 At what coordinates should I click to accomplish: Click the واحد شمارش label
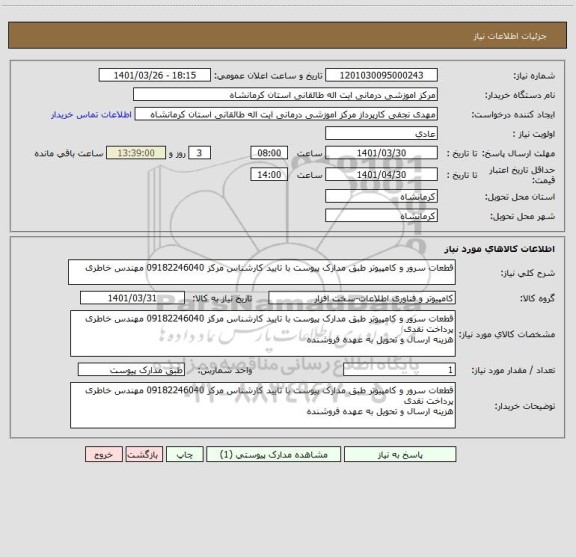click(225, 370)
